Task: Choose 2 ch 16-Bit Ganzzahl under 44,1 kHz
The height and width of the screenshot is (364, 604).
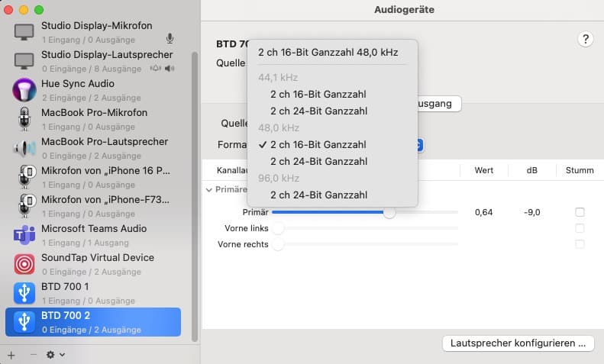Action: (x=318, y=94)
